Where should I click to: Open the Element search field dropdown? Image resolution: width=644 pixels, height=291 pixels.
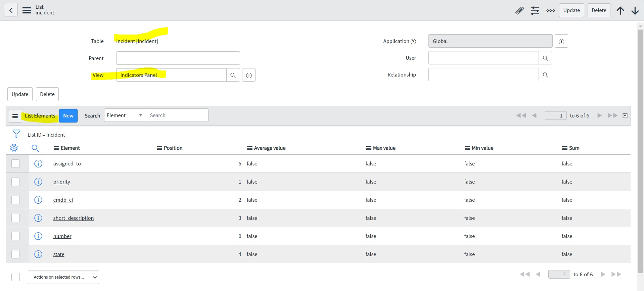[125, 115]
